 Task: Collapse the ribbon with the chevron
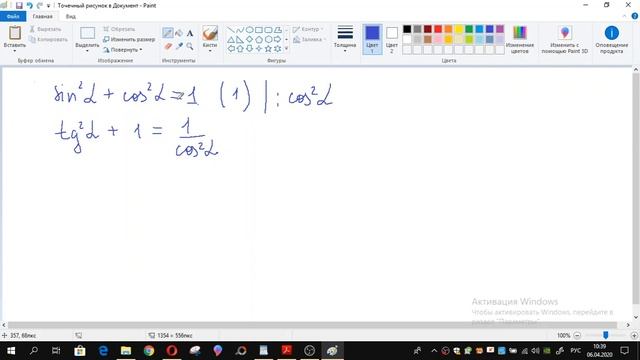coord(624,16)
